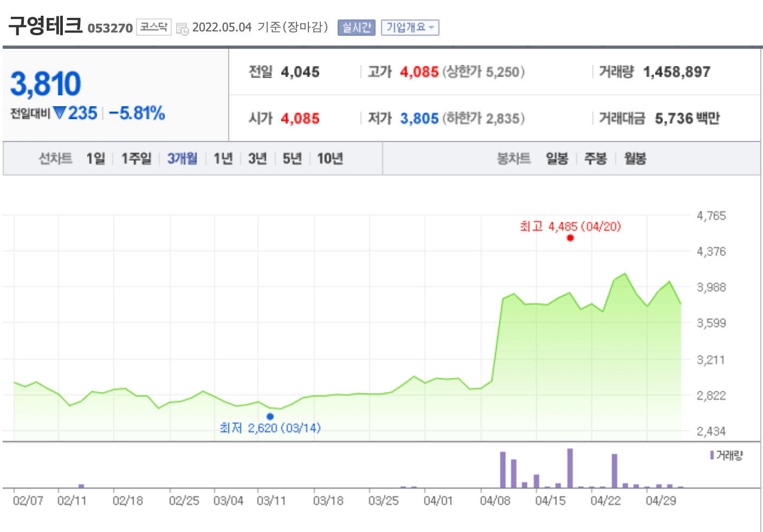The height and width of the screenshot is (532, 763).
Task: Click the red high point marker 04/20
Action: (x=570, y=238)
